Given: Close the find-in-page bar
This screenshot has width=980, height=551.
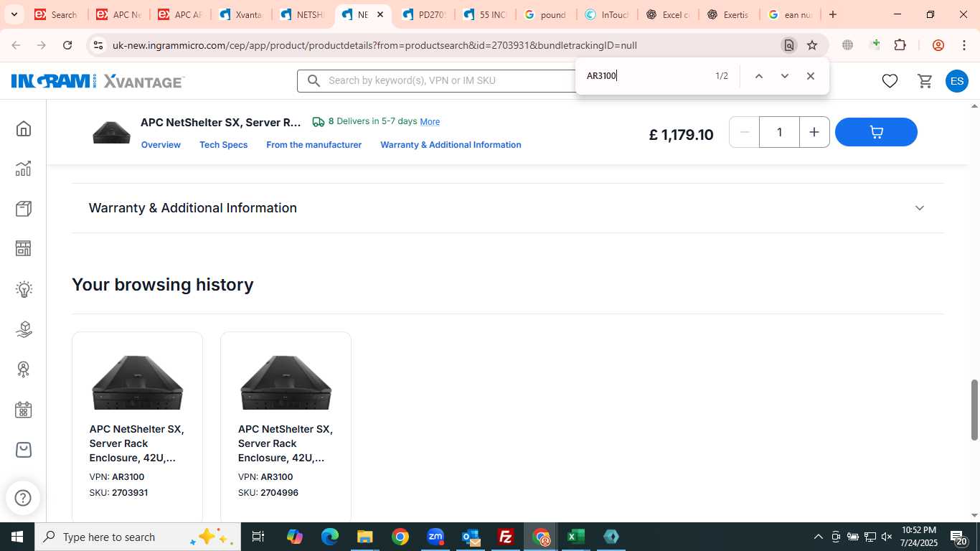Looking at the screenshot, I should point(810,76).
